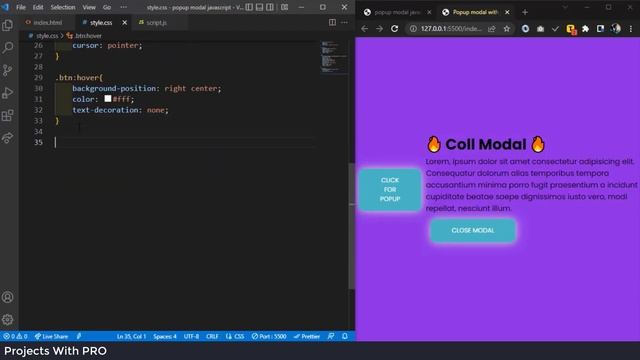The image size is (640, 360).
Task: Go to line via Ln 35, Col 1
Action: pos(131,336)
